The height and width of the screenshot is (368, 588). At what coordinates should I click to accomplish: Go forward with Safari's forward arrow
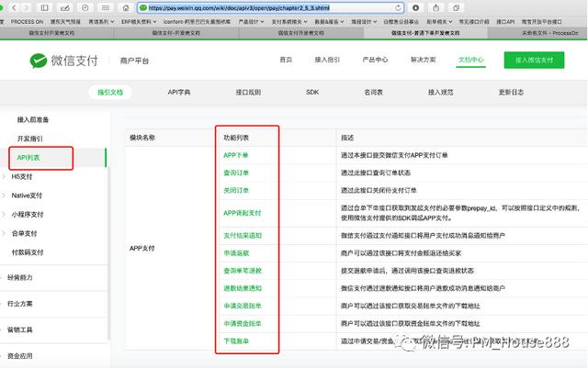click(27, 7)
